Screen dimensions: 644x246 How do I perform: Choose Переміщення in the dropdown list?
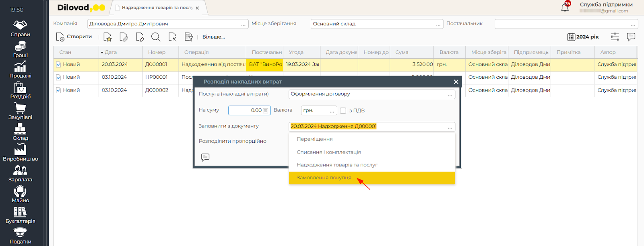(x=315, y=139)
